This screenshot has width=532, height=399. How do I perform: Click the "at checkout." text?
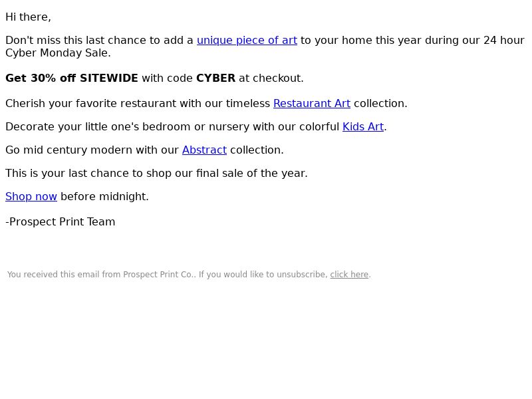tap(271, 78)
